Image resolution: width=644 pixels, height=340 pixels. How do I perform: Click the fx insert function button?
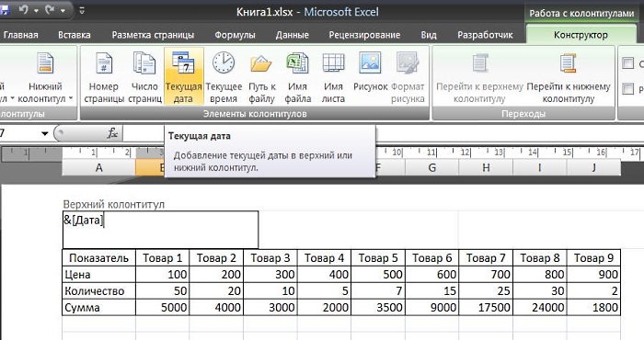pos(112,133)
